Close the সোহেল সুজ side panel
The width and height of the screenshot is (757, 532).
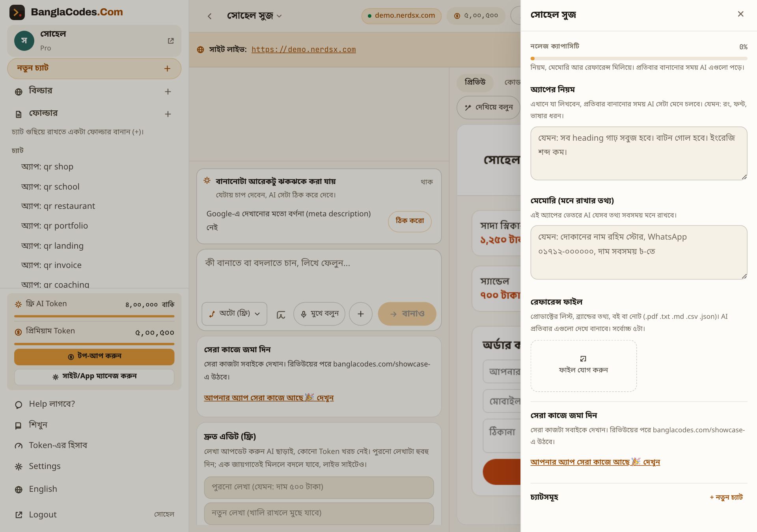pos(740,14)
